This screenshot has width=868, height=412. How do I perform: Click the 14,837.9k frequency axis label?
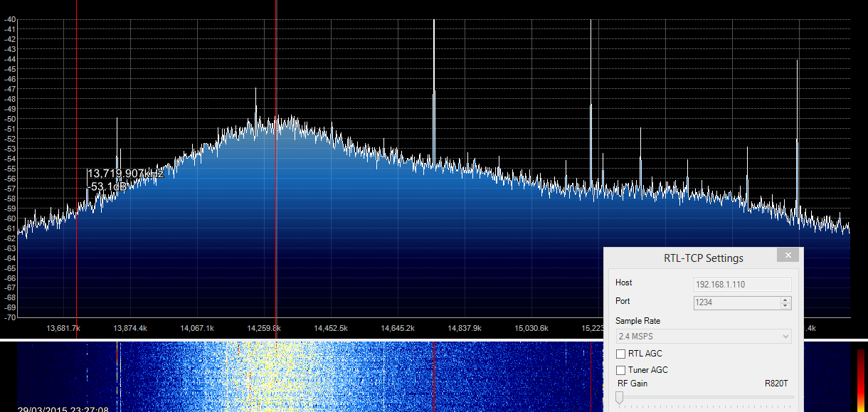pyautogui.click(x=465, y=328)
